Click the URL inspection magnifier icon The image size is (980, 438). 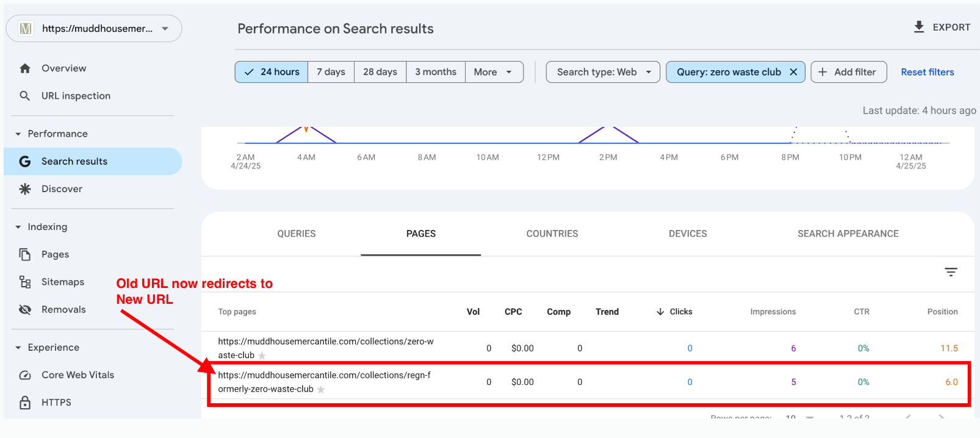(25, 96)
